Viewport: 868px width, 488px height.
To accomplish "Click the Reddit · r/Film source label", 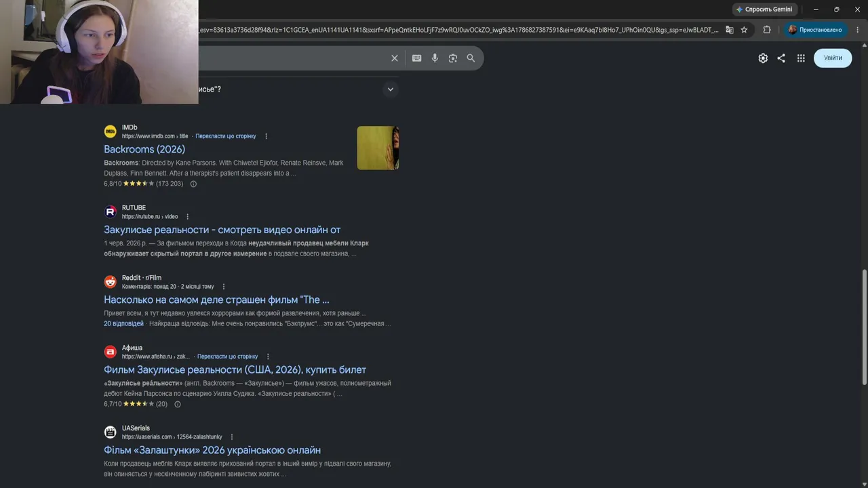I will tap(142, 278).
